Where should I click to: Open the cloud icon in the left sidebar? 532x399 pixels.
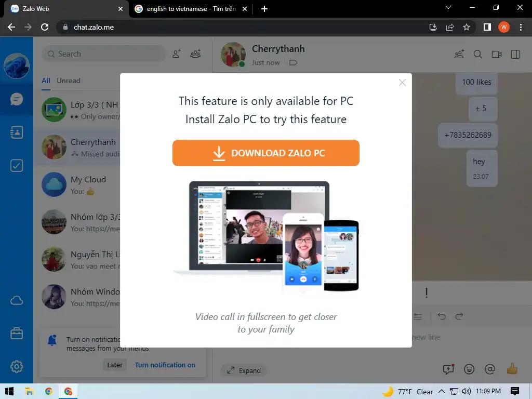[x=16, y=300]
